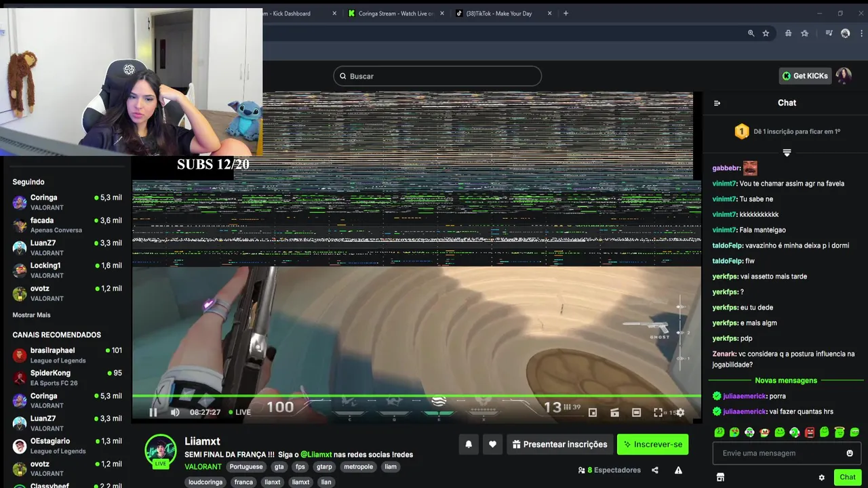Click Liiamxt channel avatar
Screen dimensions: 868x488
(161, 450)
